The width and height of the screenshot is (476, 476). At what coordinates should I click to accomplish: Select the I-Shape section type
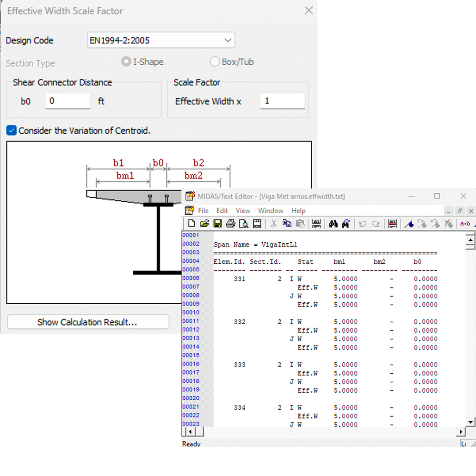click(126, 61)
